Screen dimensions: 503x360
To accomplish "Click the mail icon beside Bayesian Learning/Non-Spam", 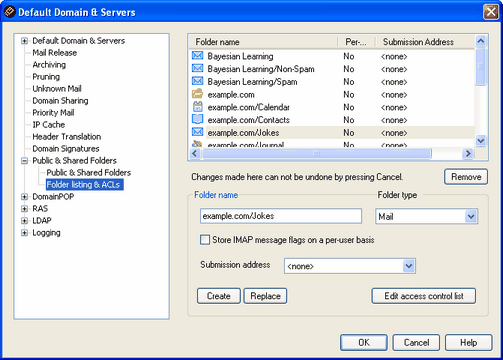I will coord(197,68).
